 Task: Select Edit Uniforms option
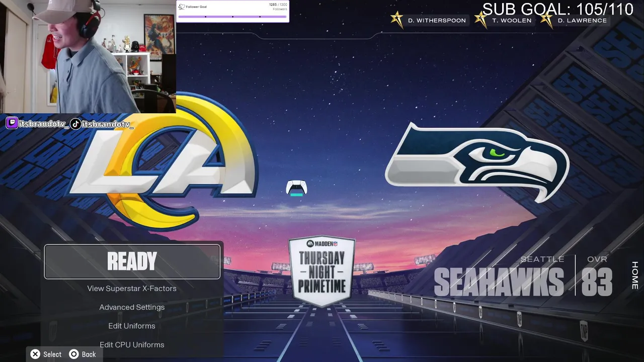(132, 326)
